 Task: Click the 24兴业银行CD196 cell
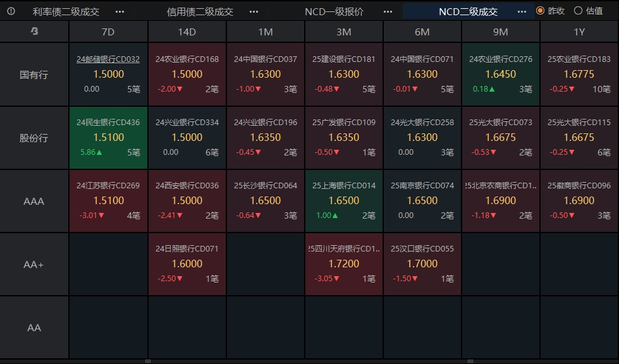pyautogui.click(x=266, y=138)
